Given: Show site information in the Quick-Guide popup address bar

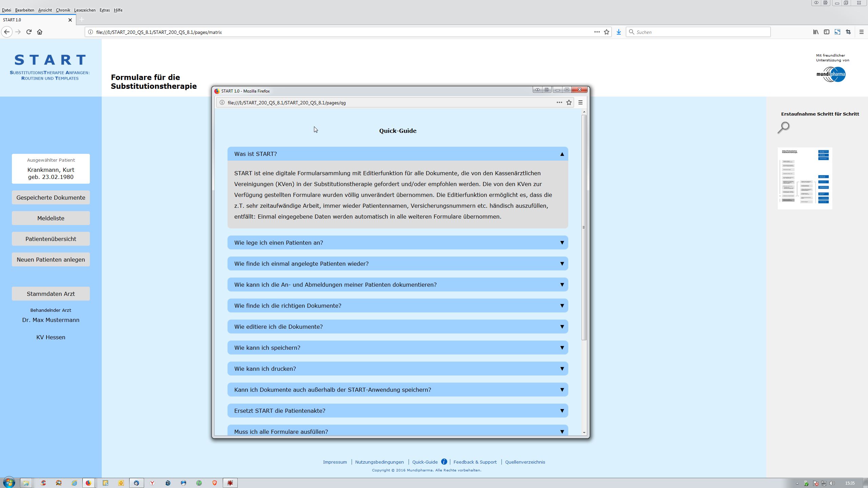Looking at the screenshot, I should tap(222, 102).
